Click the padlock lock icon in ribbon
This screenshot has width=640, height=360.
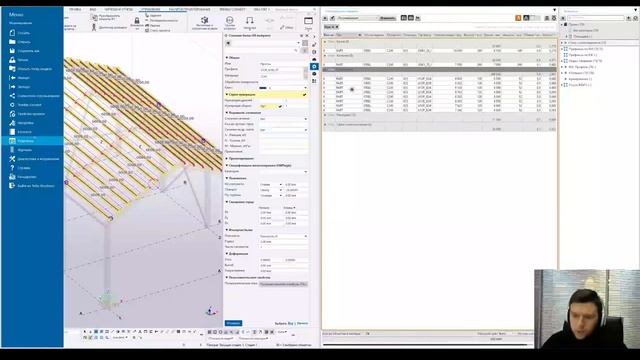coord(137,20)
